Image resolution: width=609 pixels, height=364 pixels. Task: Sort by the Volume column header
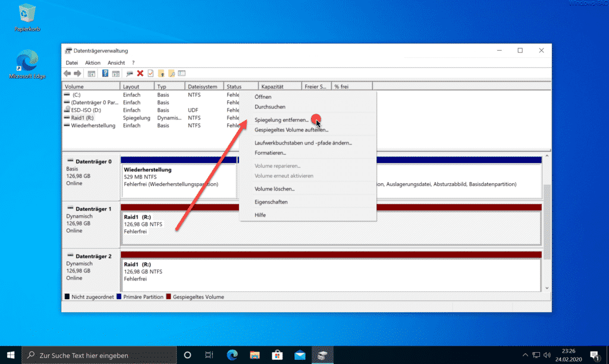[91, 86]
